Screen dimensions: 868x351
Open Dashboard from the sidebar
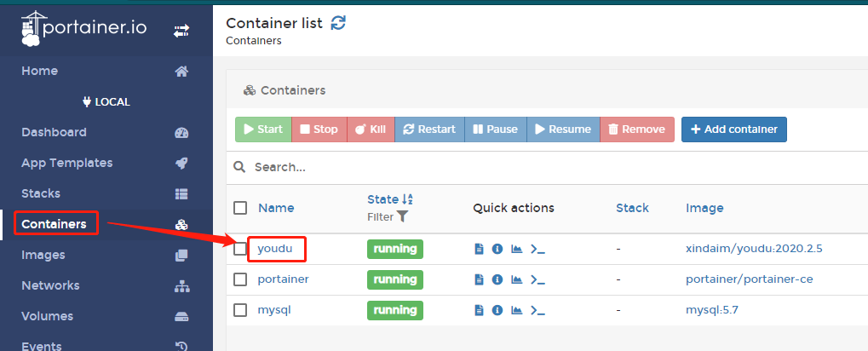click(54, 132)
